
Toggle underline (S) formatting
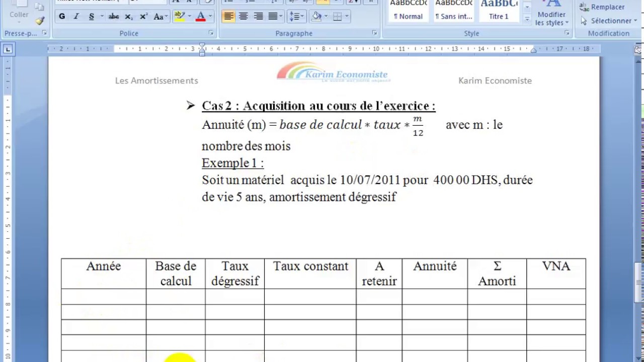click(91, 17)
